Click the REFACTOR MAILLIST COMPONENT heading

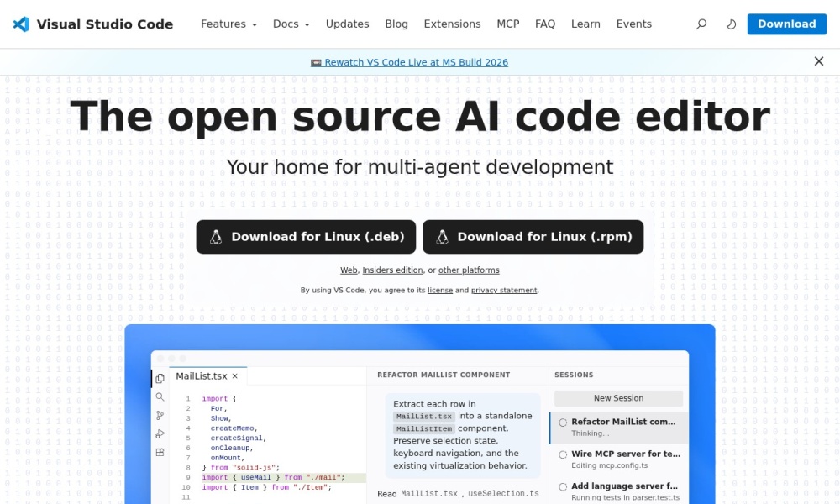444,375
